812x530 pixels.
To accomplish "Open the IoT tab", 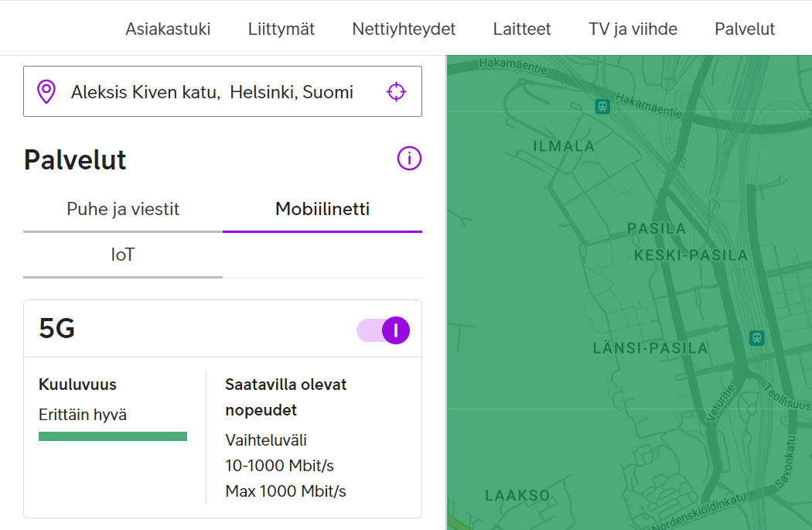I will (x=123, y=255).
